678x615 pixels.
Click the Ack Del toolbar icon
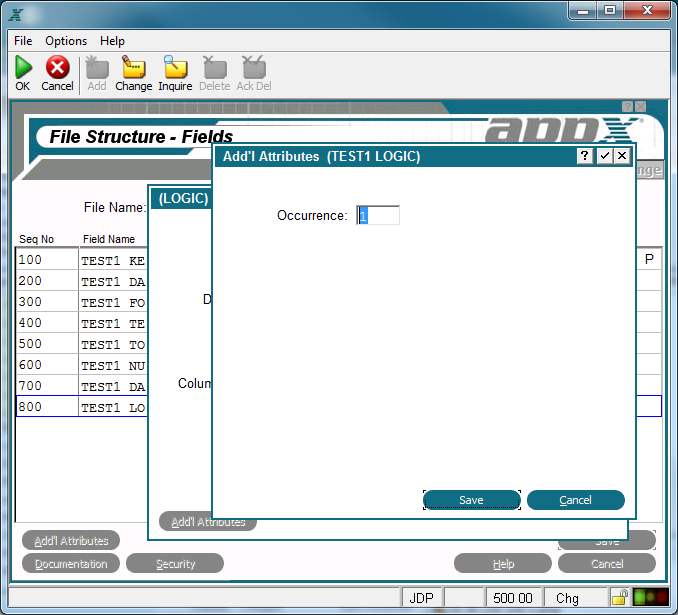click(254, 67)
